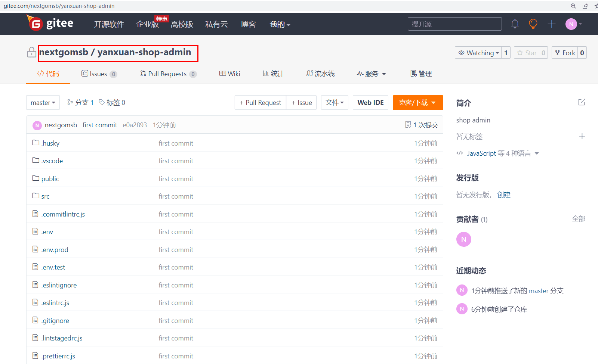Open the .env.test file
This screenshot has width=598, height=364.
[53, 267]
